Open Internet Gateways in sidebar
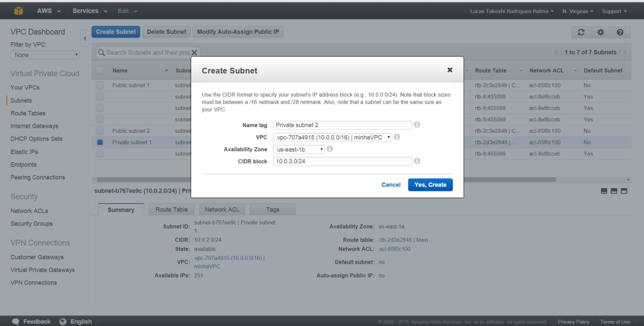 point(34,126)
